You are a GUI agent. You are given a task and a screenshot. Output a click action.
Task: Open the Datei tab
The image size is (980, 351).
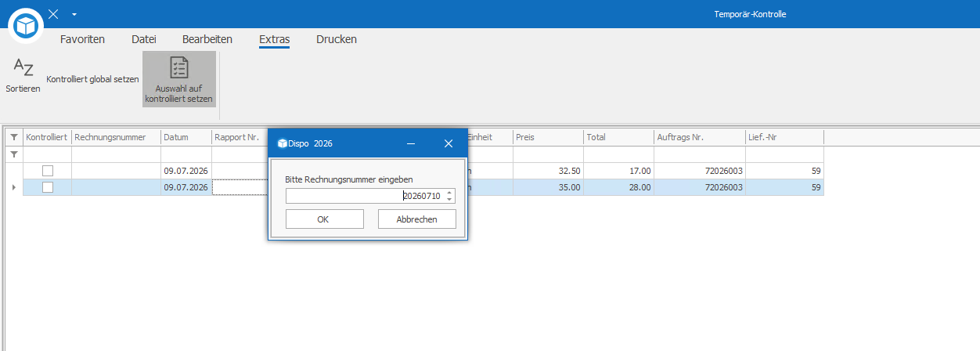[143, 39]
